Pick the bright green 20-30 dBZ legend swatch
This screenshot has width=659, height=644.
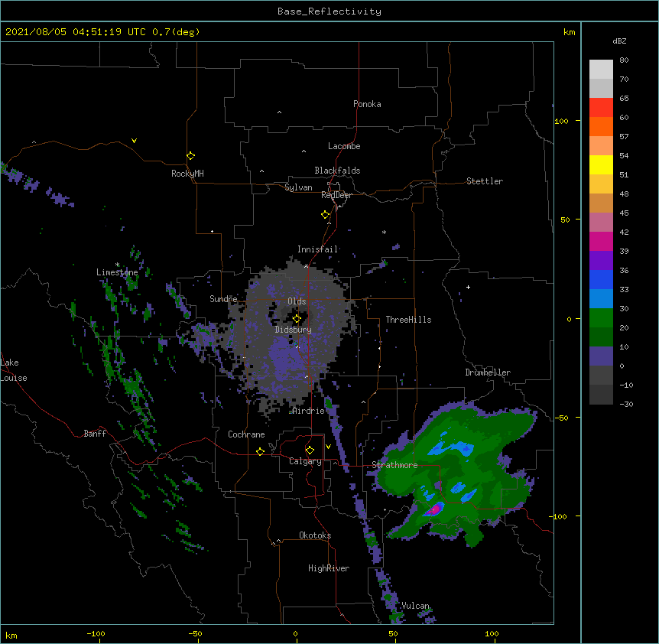tap(601, 318)
